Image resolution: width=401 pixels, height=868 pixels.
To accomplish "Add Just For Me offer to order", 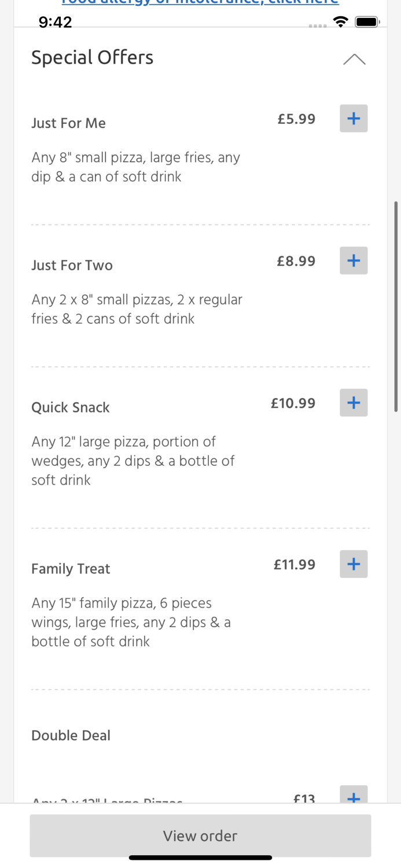I will point(354,119).
